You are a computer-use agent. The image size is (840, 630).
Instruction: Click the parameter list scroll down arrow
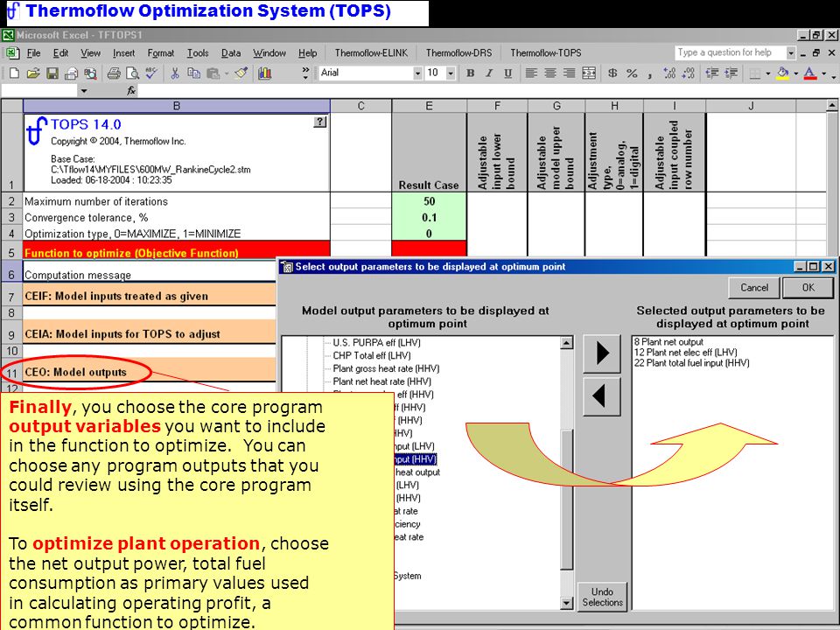pos(566,603)
